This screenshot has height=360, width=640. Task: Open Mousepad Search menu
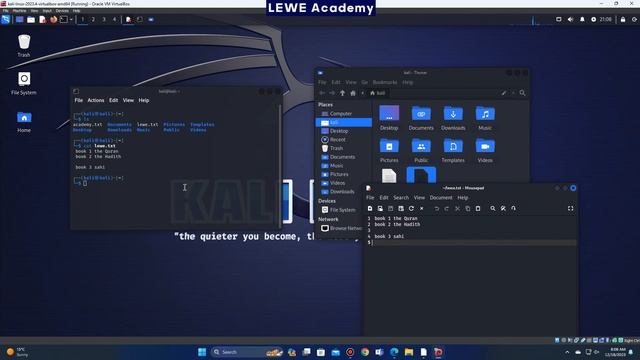point(401,198)
